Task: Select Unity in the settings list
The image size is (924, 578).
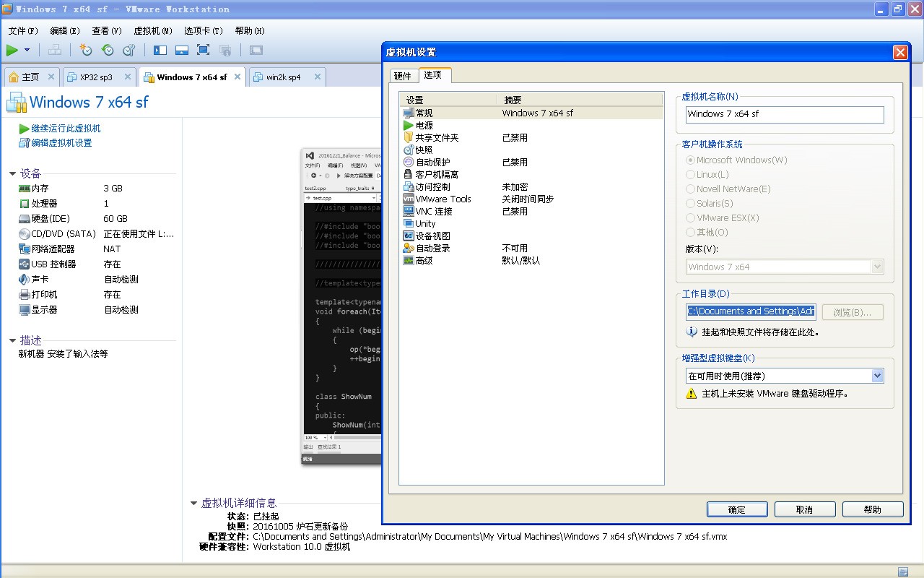Action: 531,224
